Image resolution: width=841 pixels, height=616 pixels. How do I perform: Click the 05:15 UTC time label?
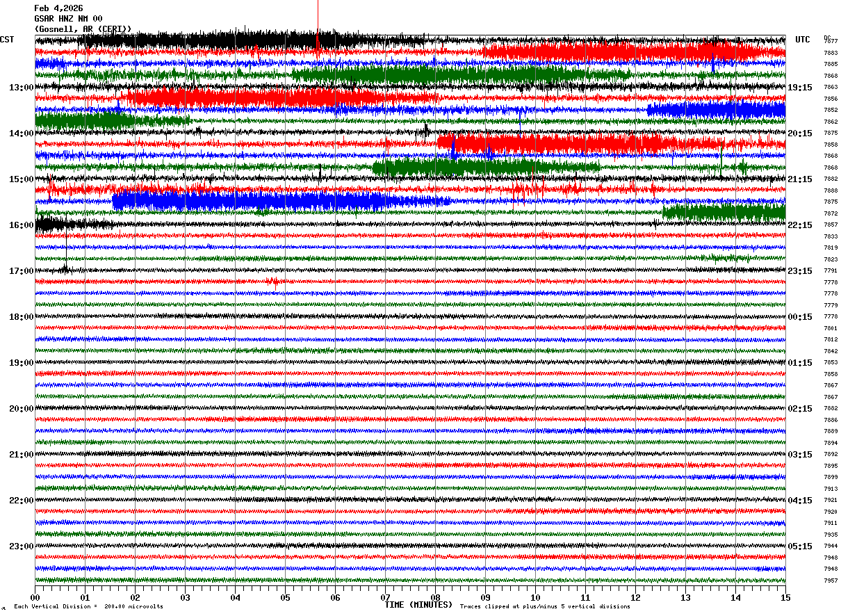pyautogui.click(x=800, y=546)
